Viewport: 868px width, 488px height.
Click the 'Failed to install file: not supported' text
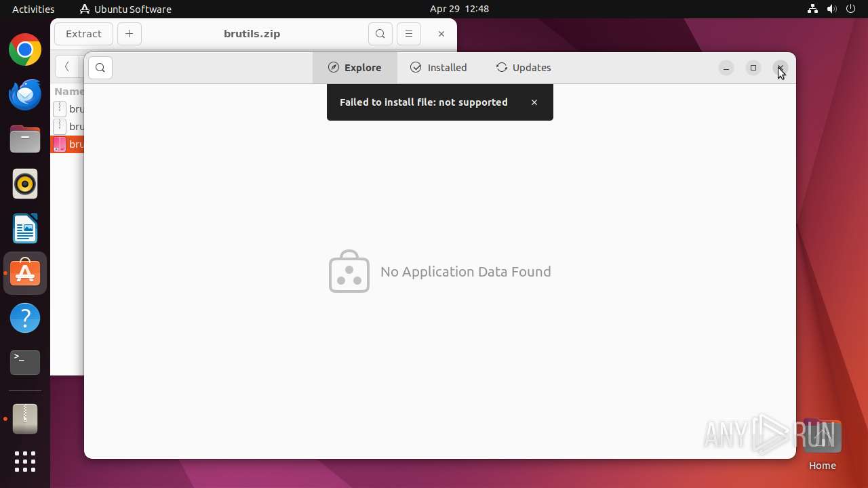(424, 102)
